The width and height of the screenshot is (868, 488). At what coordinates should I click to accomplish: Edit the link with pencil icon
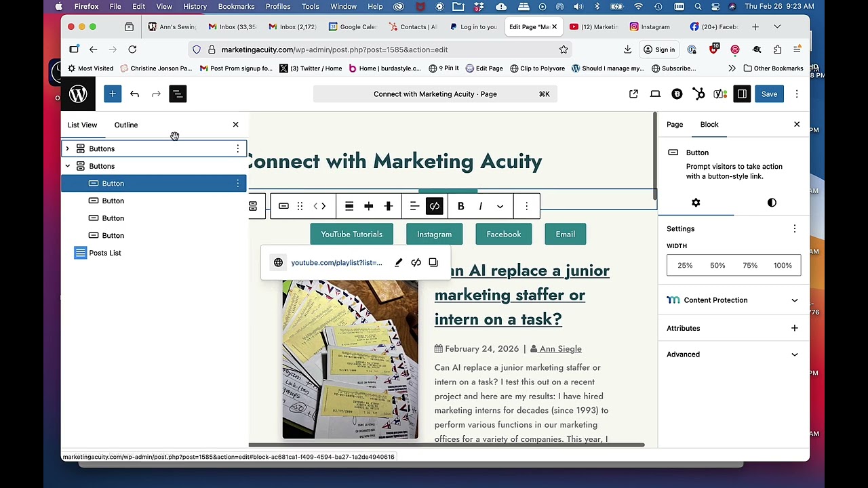pos(398,263)
